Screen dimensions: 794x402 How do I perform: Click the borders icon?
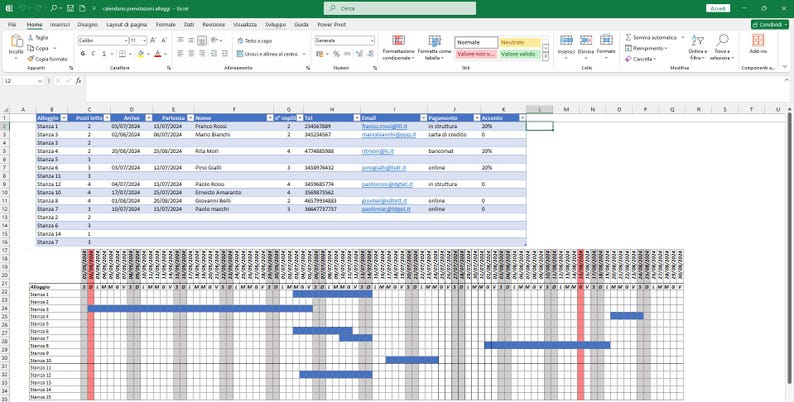coord(122,54)
